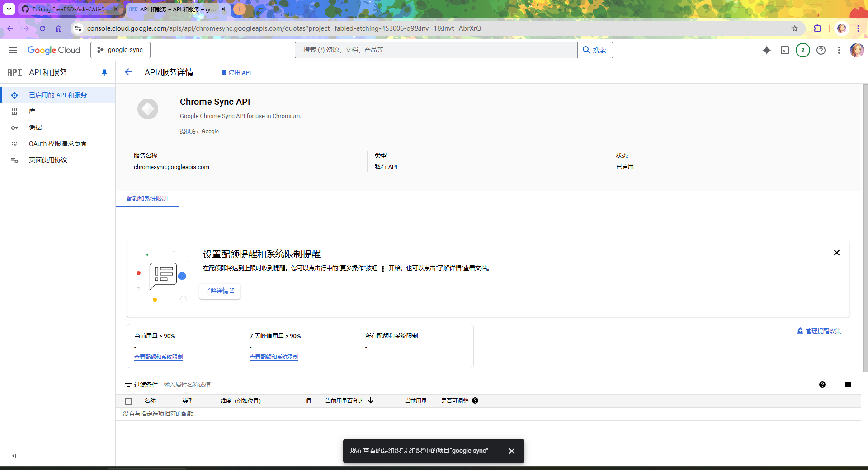Click the browser back button

click(x=10, y=28)
